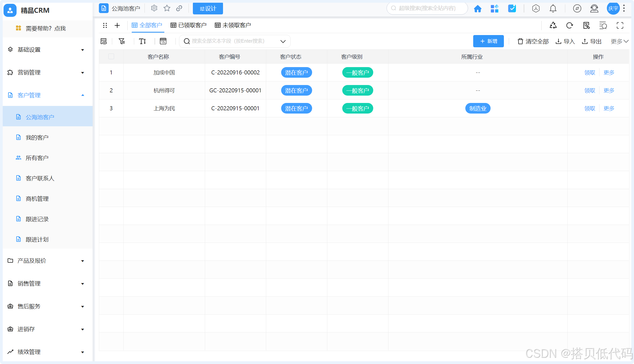The height and width of the screenshot is (364, 634).
Task: Click the favorite star icon
Action: (167, 8)
